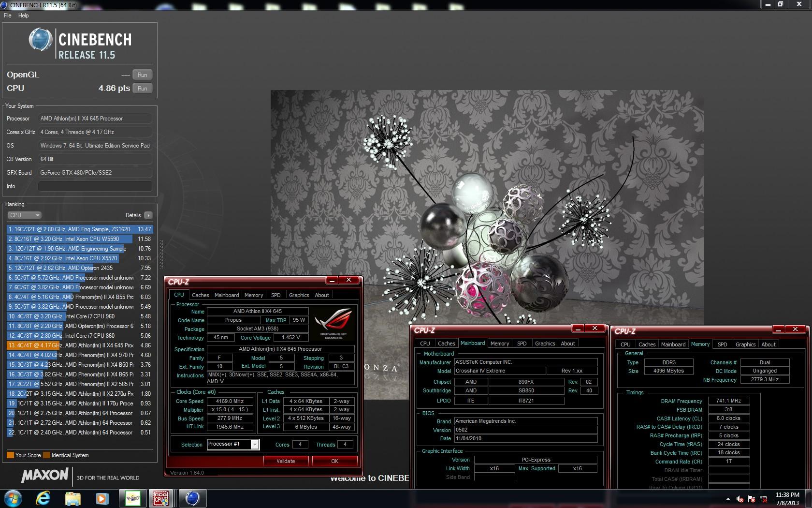Show hidden tray icons arrow
Image resolution: width=812 pixels, height=508 pixels.
728,499
